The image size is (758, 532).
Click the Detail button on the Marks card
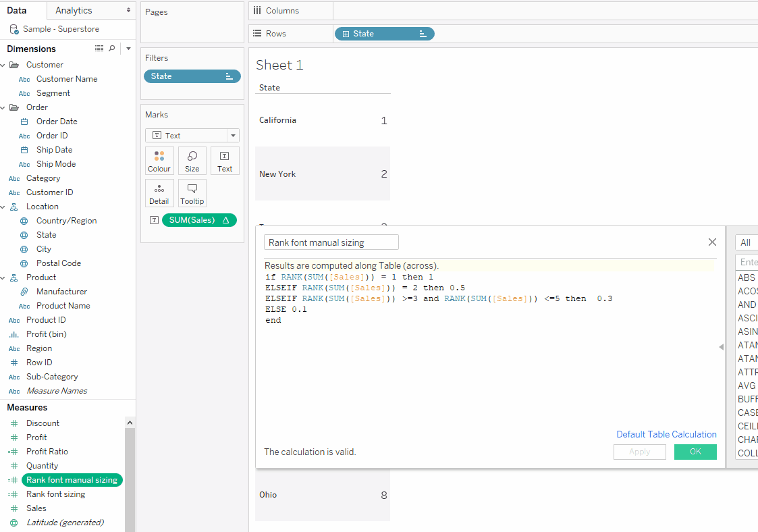[x=159, y=193]
